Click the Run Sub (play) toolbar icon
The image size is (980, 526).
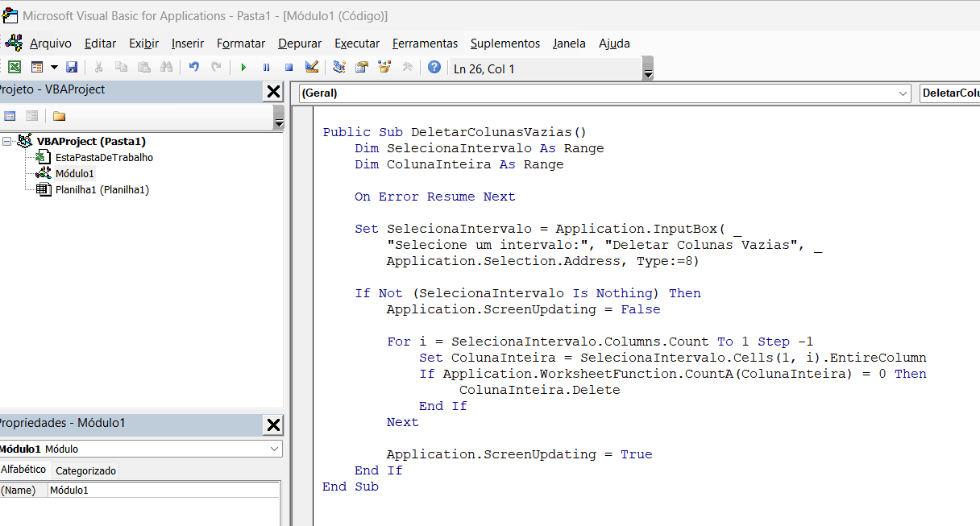(x=243, y=68)
